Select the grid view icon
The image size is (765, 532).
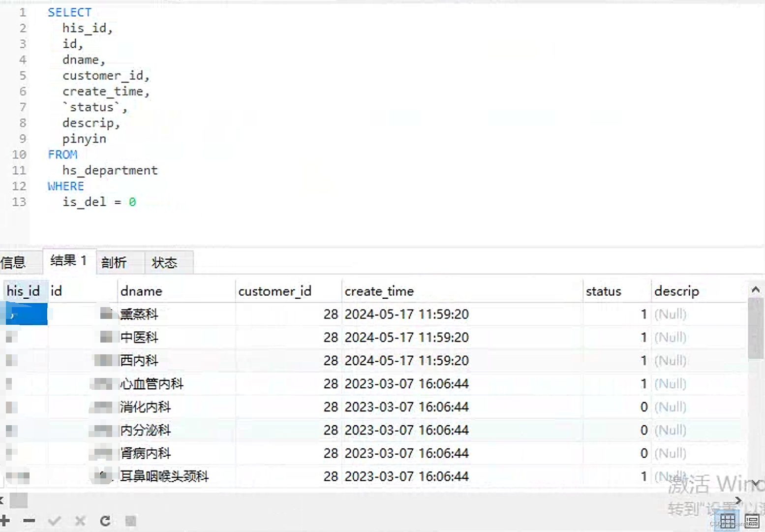(729, 520)
